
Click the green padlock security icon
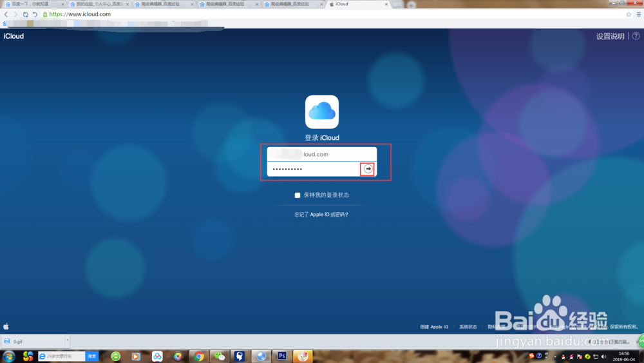tap(45, 14)
